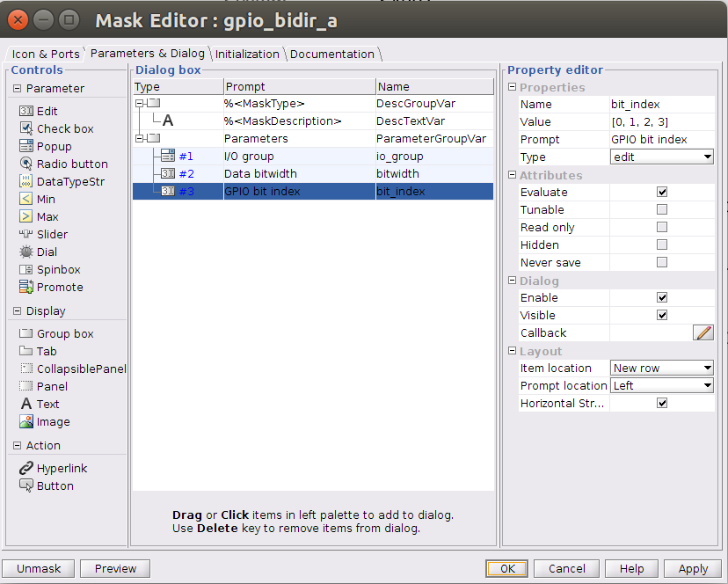Add a Slider control from palette
The height and width of the screenshot is (584, 728).
point(43,235)
